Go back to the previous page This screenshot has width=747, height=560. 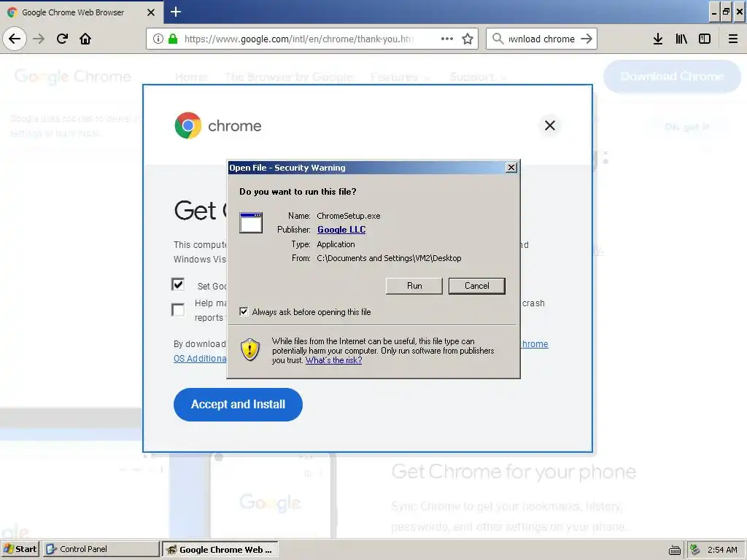pos(15,39)
